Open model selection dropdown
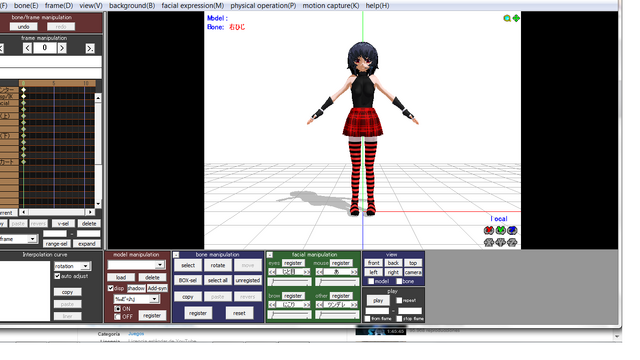The image size is (640, 360). pyautogui.click(x=160, y=265)
